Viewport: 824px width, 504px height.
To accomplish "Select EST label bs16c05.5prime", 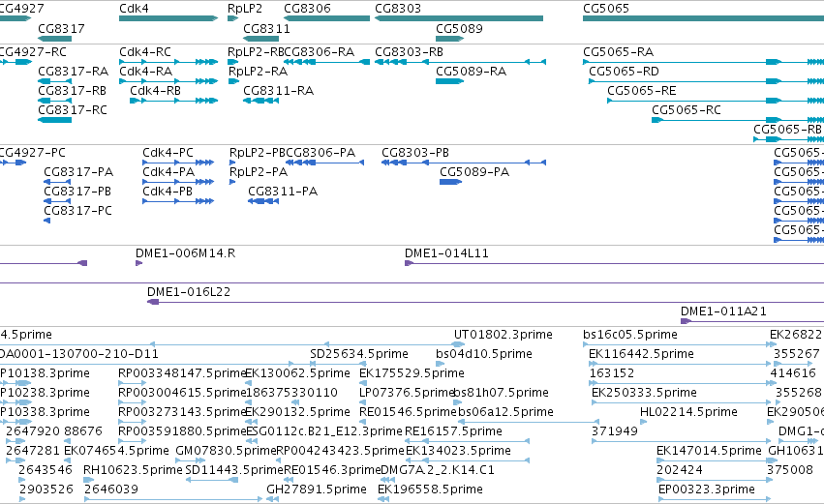I will (630, 335).
